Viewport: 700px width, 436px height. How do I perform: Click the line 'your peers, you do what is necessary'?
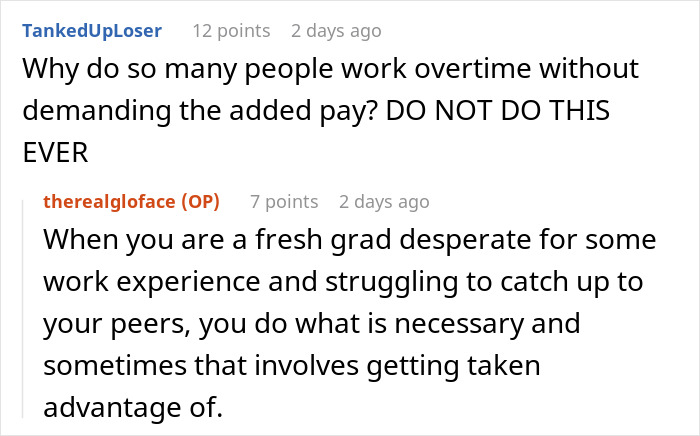[x=312, y=325]
